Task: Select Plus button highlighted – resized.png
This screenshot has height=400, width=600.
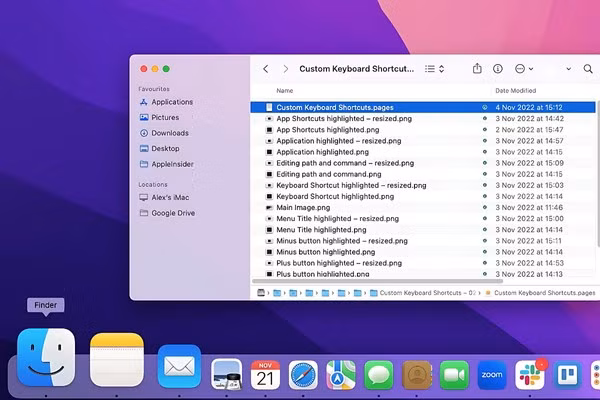Action: point(423,263)
